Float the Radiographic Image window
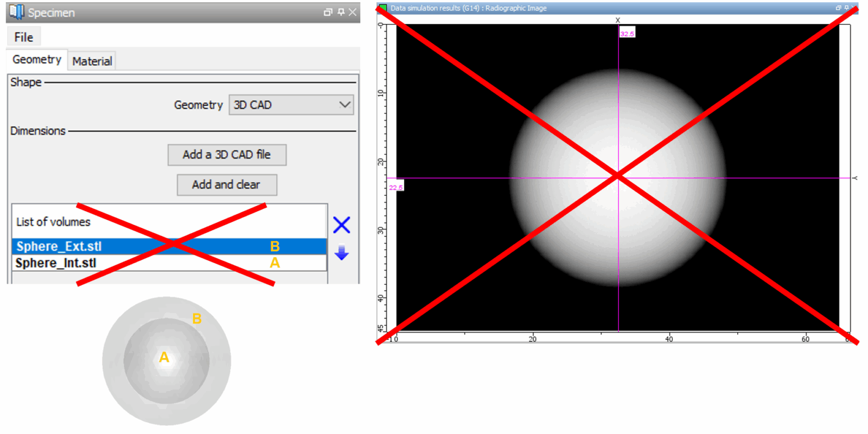 (838, 8)
